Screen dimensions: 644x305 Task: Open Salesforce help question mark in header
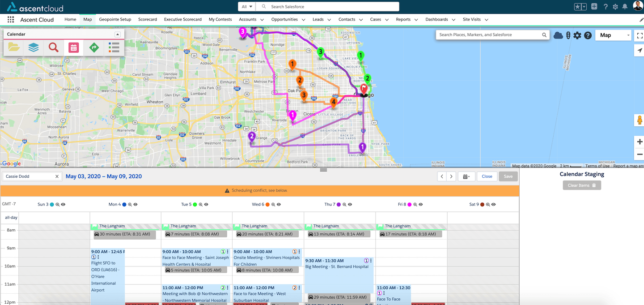click(606, 7)
